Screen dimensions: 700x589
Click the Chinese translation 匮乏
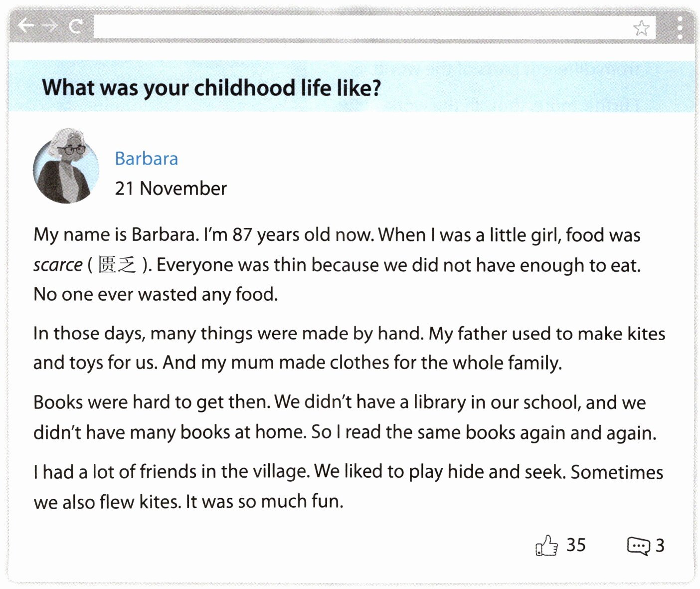click(117, 265)
